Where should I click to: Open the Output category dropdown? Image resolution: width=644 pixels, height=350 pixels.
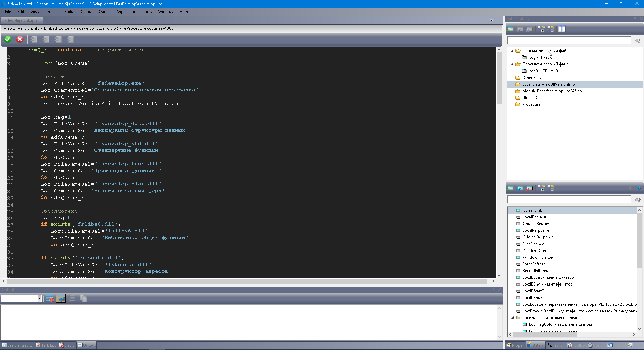39,298
